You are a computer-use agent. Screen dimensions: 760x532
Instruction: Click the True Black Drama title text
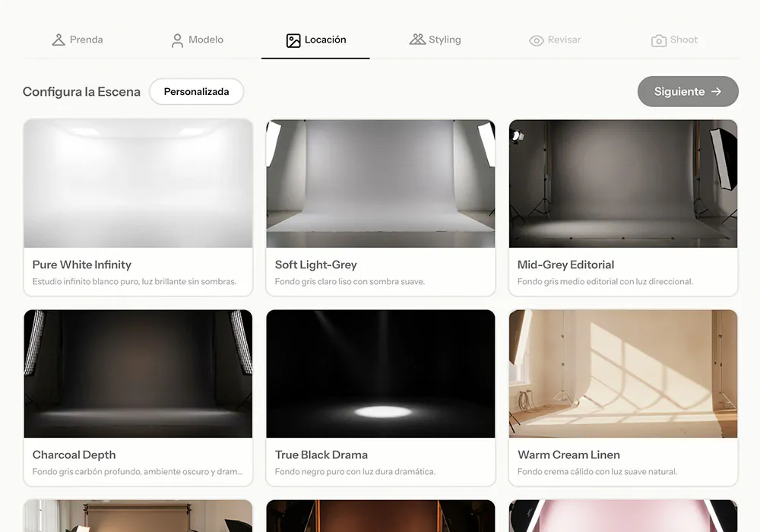321,454
